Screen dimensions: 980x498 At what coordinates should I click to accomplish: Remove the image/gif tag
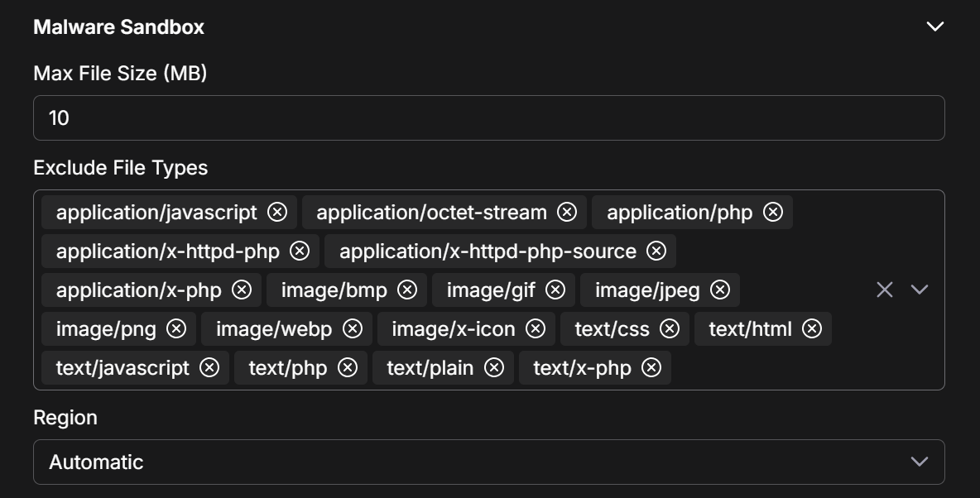555,290
